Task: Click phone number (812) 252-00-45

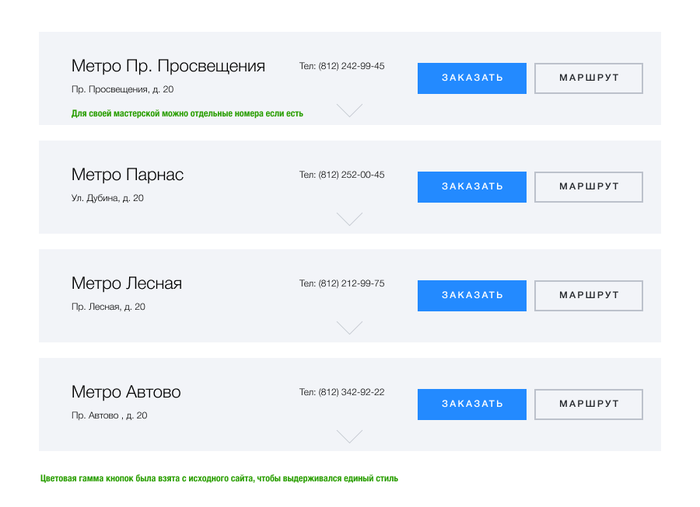Action: pos(351,175)
